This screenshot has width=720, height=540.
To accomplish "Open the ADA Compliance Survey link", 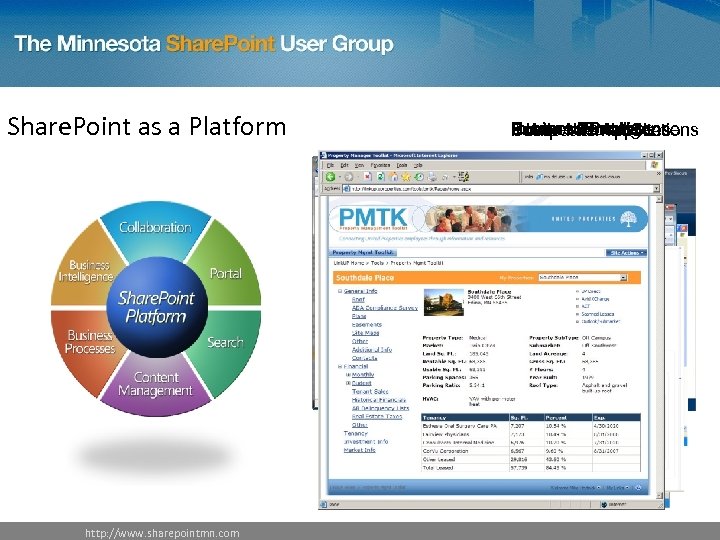I will tap(385, 308).
